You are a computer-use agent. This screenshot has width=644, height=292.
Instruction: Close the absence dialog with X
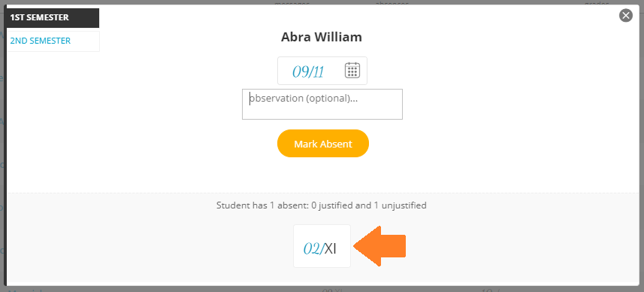[625, 16]
